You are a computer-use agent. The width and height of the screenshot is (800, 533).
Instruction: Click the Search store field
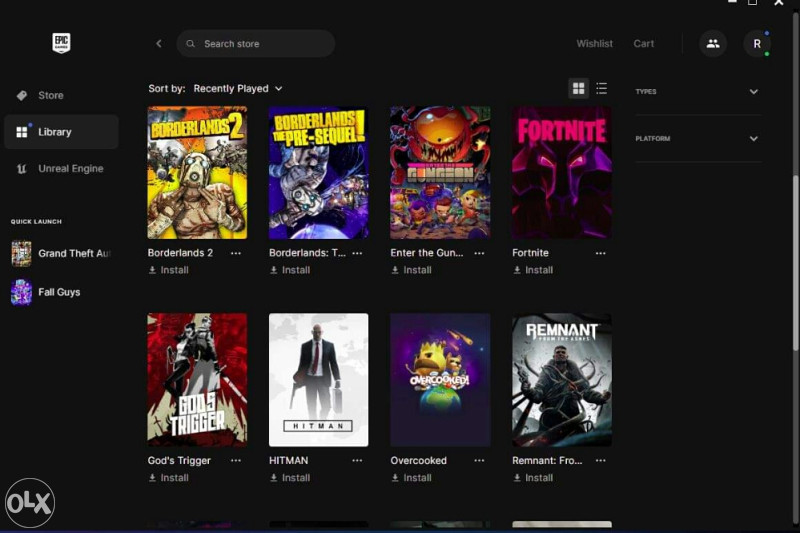(x=260, y=44)
